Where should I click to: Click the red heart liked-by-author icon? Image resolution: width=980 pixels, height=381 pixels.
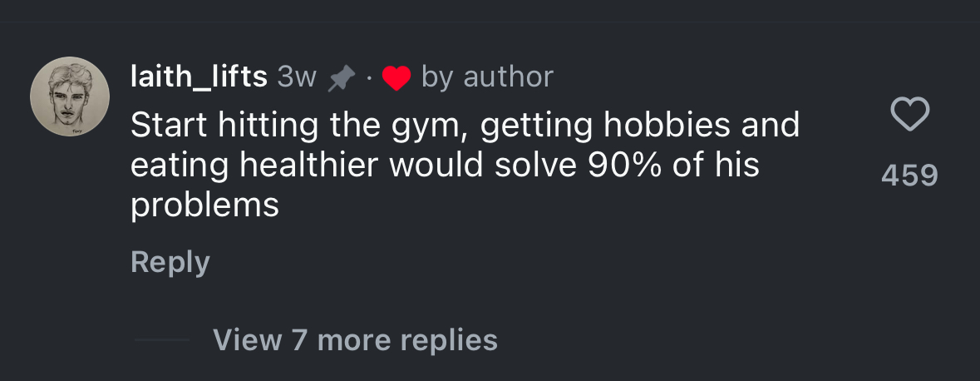(396, 79)
